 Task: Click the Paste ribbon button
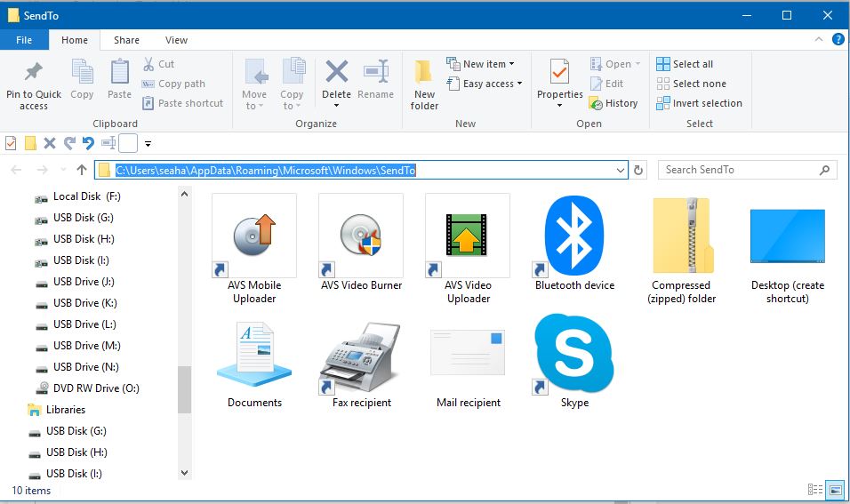pyautogui.click(x=119, y=79)
